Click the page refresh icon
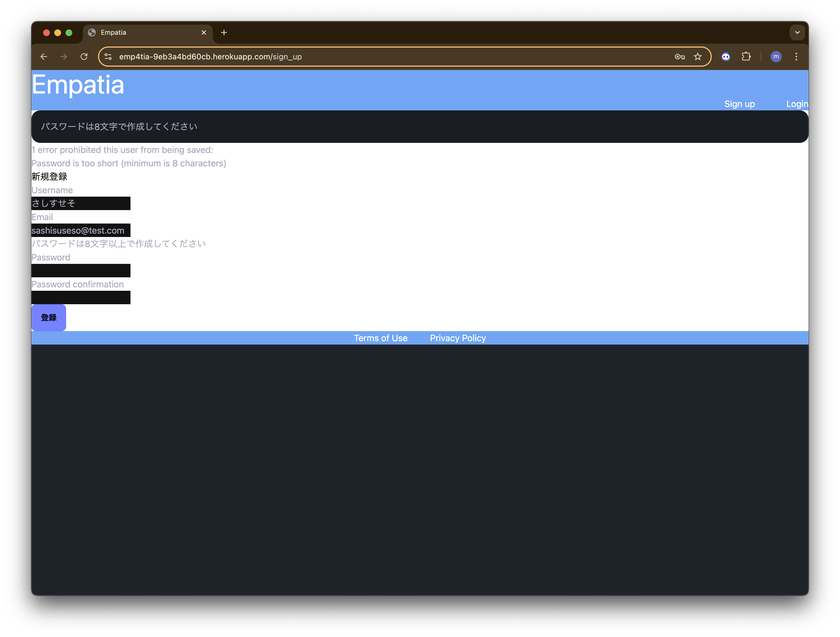 84,56
